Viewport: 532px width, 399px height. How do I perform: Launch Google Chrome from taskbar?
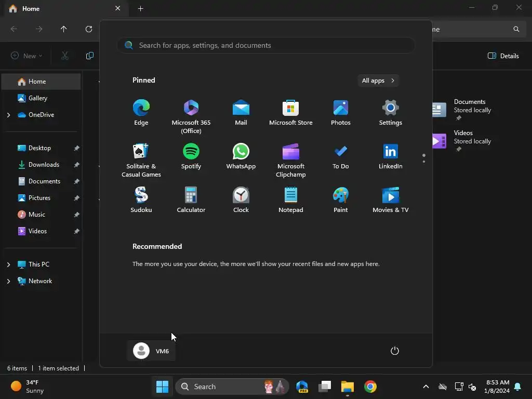click(x=370, y=387)
